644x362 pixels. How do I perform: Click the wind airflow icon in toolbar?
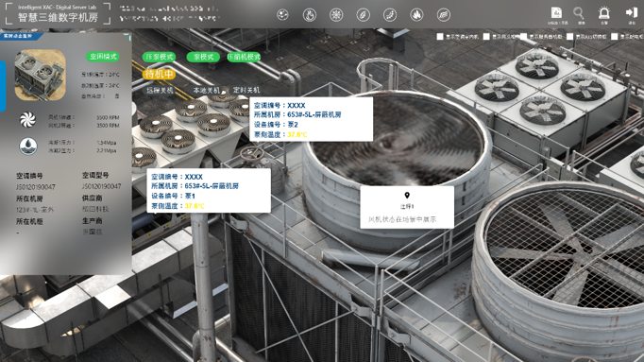(x=443, y=15)
